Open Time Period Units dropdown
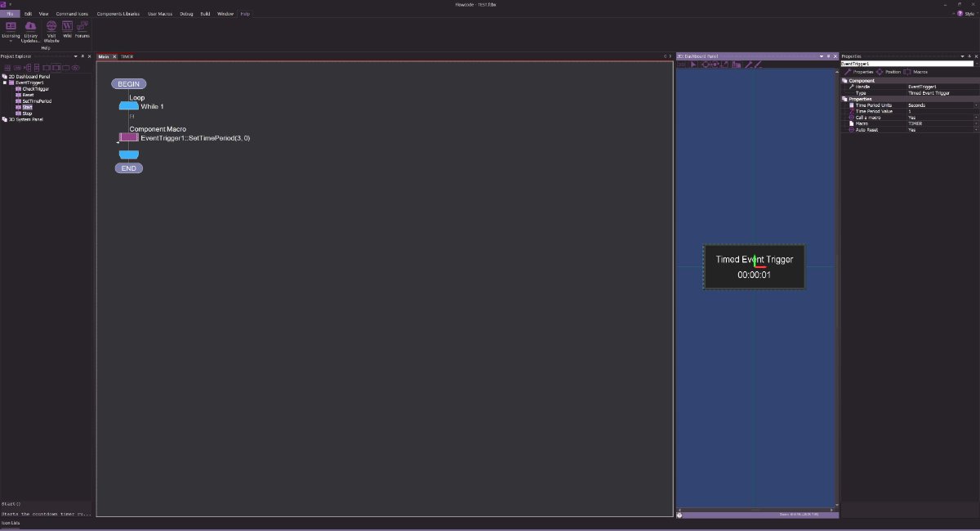This screenshot has height=531, width=980. tap(975, 105)
